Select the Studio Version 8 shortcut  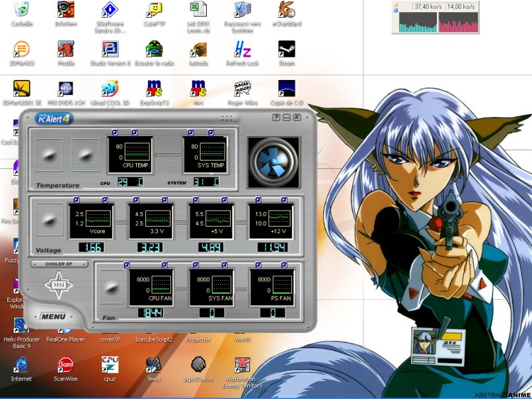pos(110,49)
